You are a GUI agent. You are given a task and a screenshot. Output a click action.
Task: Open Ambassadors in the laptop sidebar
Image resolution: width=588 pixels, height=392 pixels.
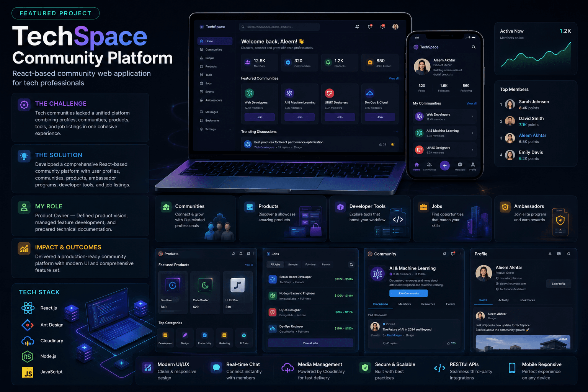211,100
